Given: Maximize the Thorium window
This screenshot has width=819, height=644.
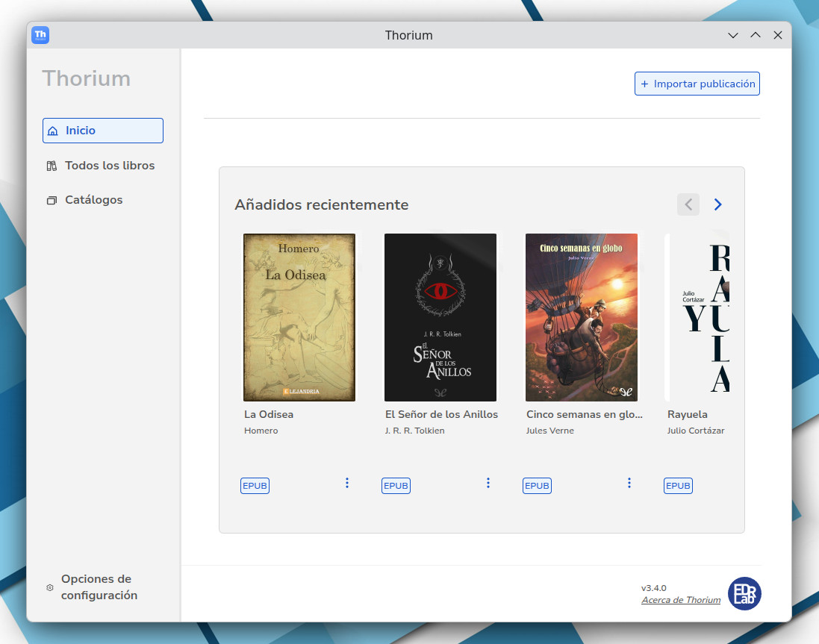Looking at the screenshot, I should coord(756,35).
